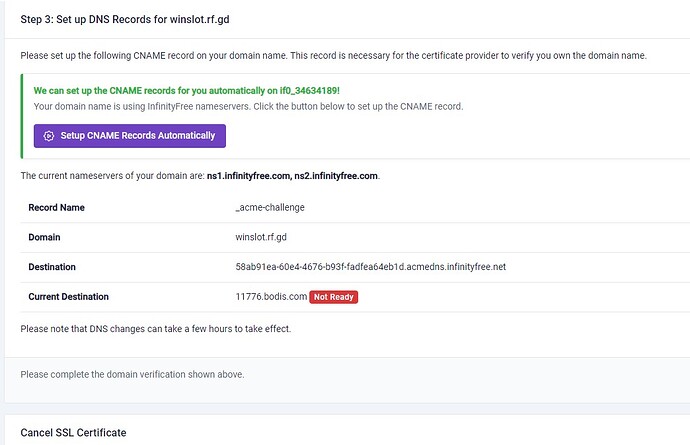Click the red Not Ready badge

pos(334,297)
